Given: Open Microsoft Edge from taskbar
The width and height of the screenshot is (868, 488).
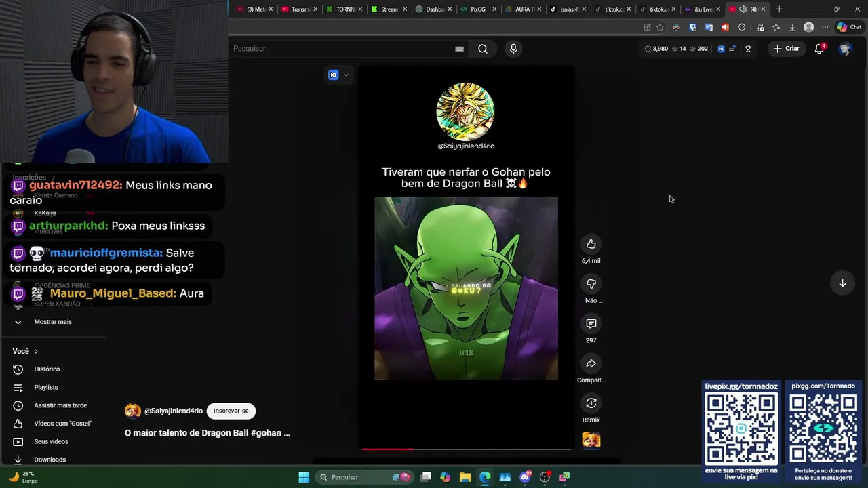Looking at the screenshot, I should (485, 477).
